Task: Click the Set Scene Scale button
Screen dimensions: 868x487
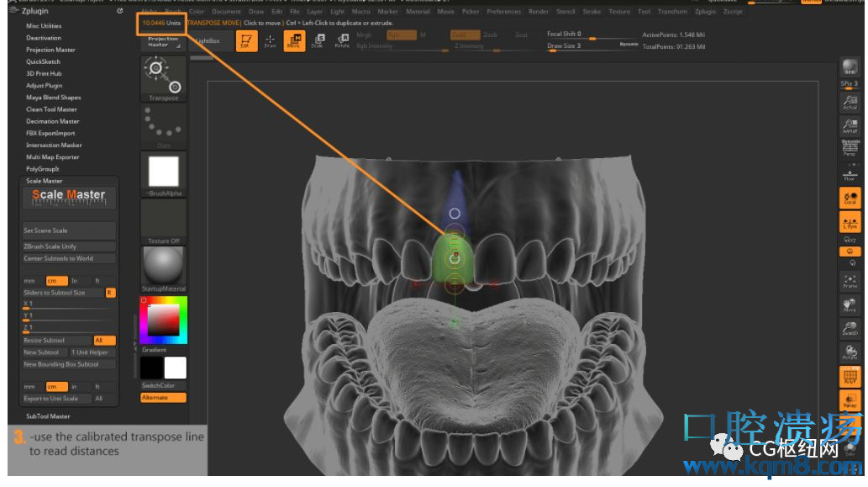Action: 69,230
